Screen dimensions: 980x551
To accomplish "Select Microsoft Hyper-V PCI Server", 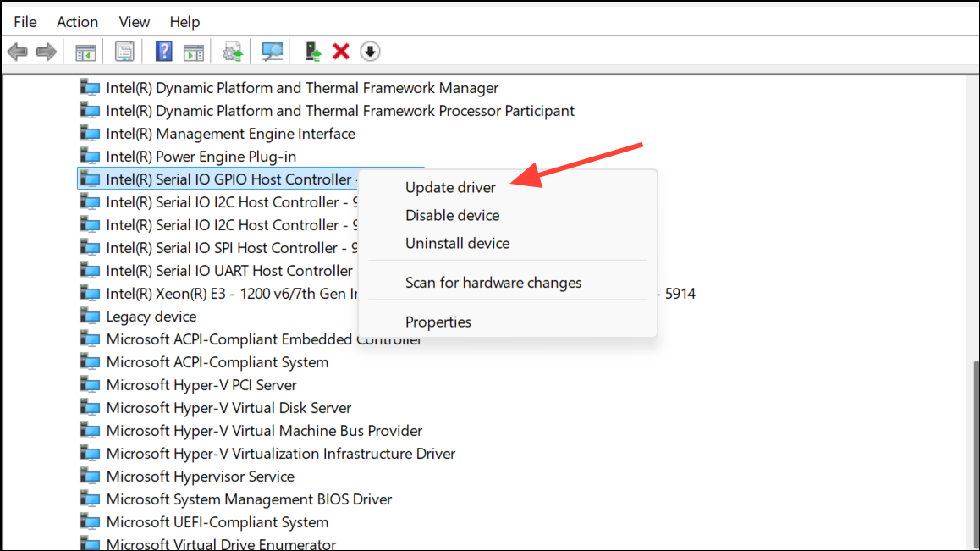I will pos(201,385).
